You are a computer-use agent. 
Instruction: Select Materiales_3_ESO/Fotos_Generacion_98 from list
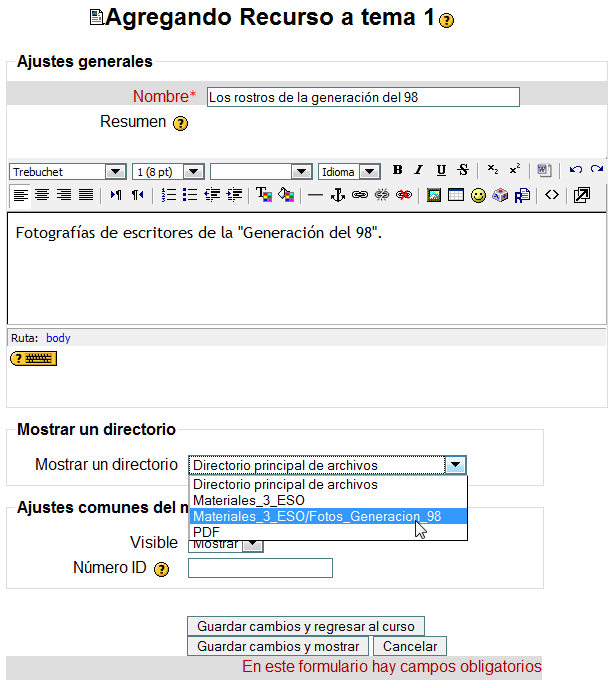(x=317, y=517)
